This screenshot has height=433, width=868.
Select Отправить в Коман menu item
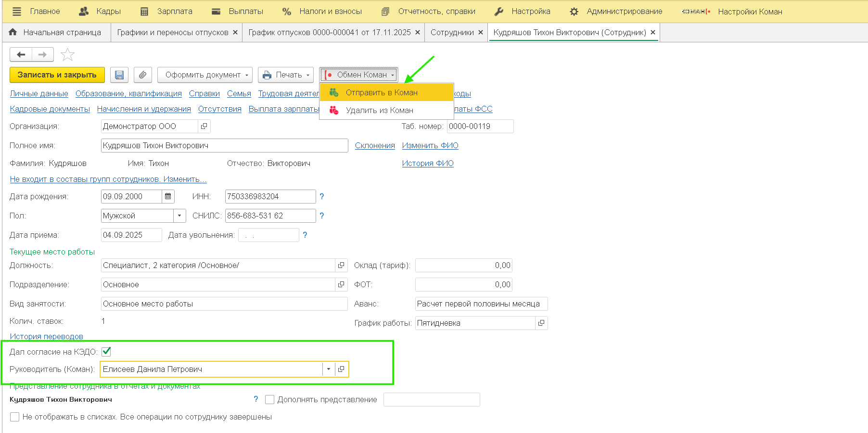[x=381, y=92]
